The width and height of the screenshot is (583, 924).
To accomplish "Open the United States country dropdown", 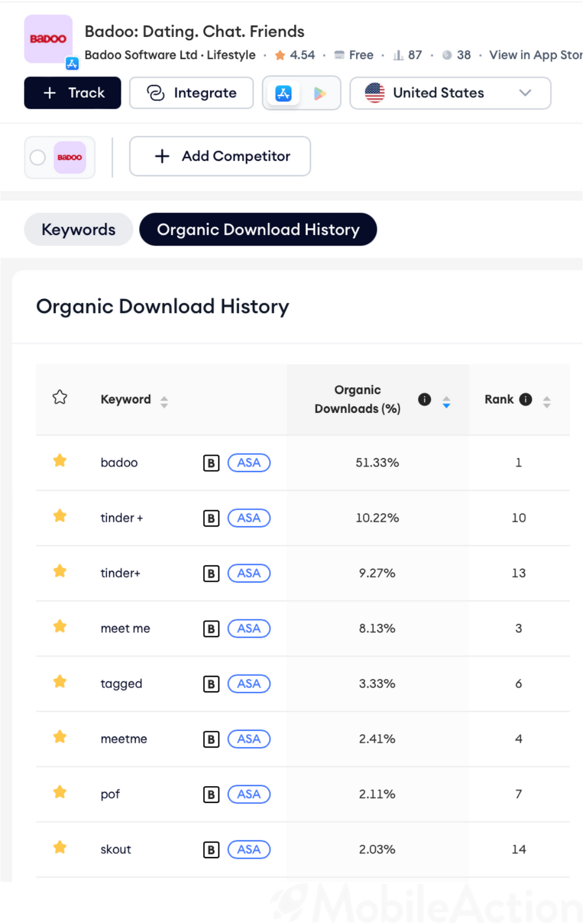I will coord(450,93).
